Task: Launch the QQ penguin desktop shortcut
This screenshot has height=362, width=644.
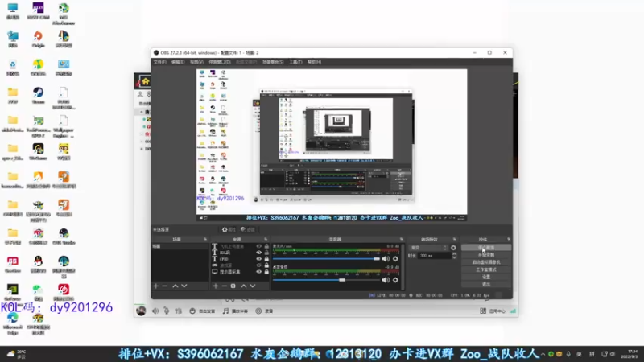Action: pos(38,265)
